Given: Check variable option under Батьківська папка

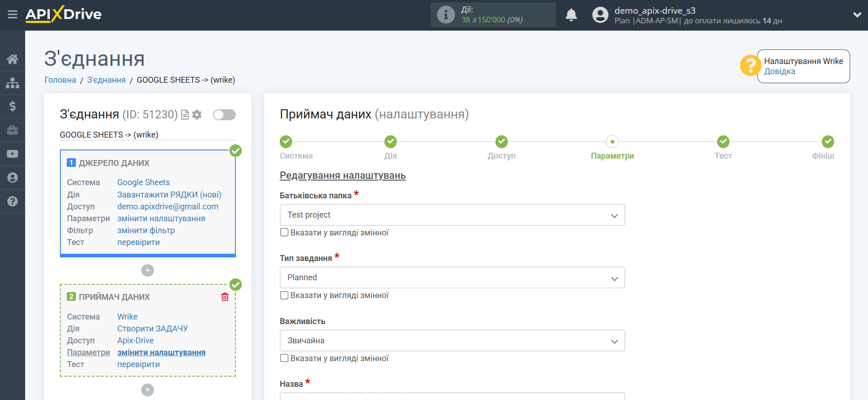Looking at the screenshot, I should click(x=284, y=233).
